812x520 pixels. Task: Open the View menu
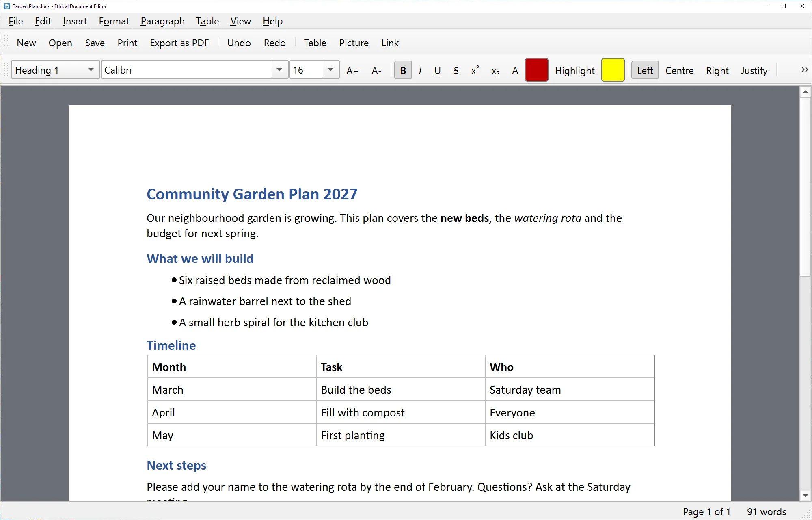(x=240, y=21)
